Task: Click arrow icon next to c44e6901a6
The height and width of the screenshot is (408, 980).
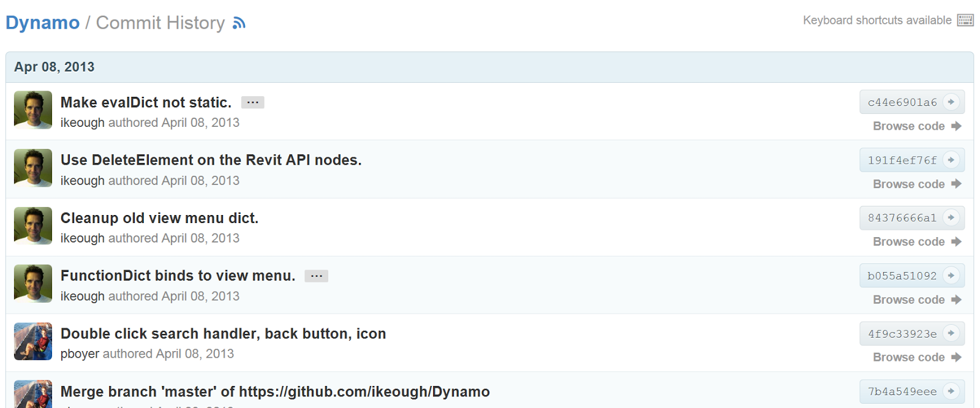Action: (951, 102)
